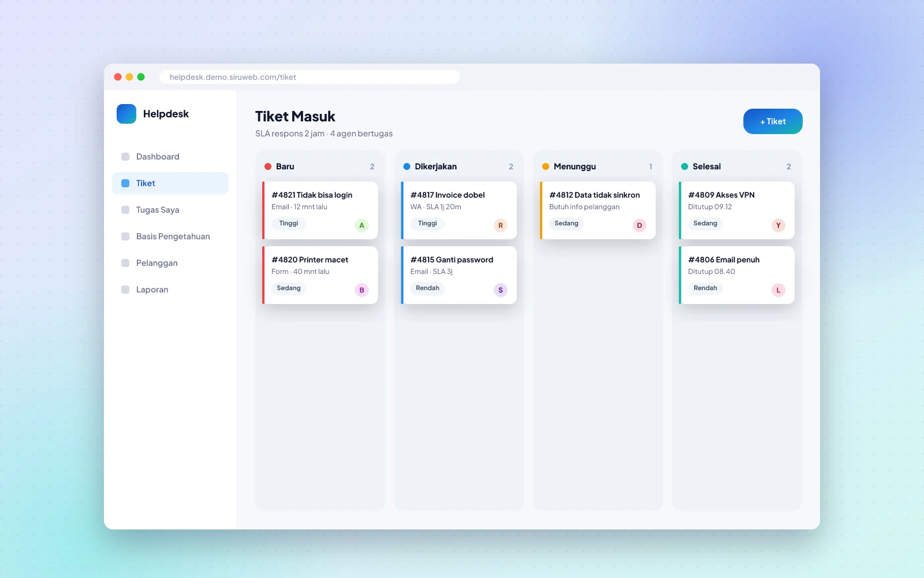The height and width of the screenshot is (578, 924).
Task: Click avatar R on ticket #4817
Action: pyautogui.click(x=501, y=225)
